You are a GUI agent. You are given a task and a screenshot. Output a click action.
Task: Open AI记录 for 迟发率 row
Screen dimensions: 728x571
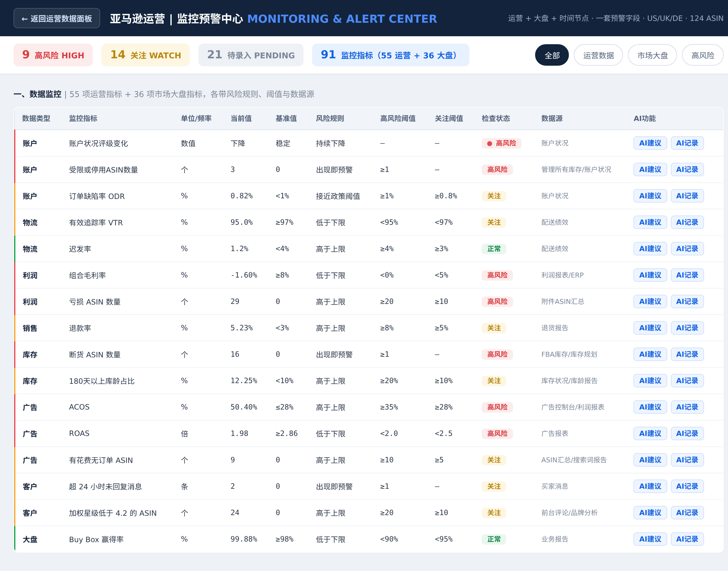coord(687,249)
